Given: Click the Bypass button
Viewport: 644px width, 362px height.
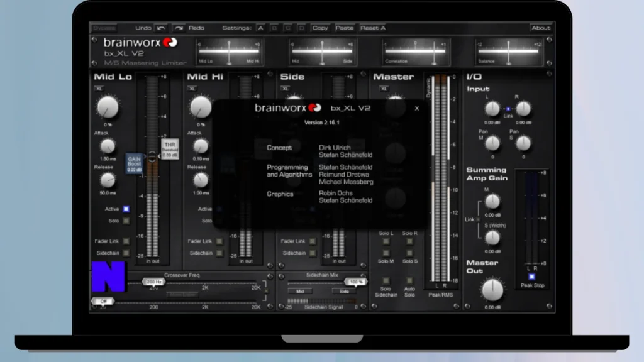Looking at the screenshot, I should click(104, 28).
